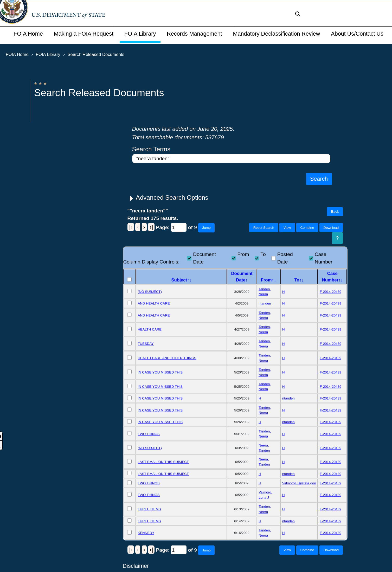Expand Advanced Search Options
Screen dimensions: 392x572
click(169, 198)
